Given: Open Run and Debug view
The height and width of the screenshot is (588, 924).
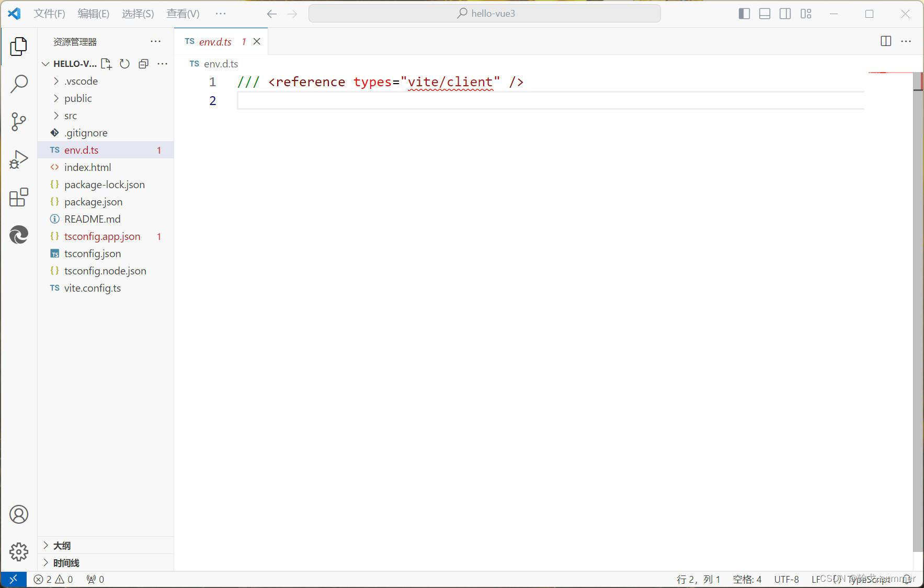Looking at the screenshot, I should coord(19,159).
